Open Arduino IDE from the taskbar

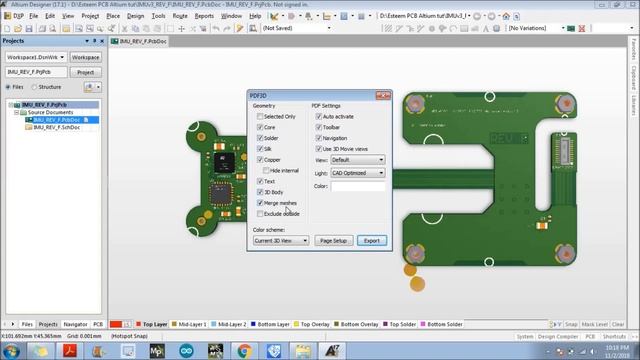coord(186,351)
